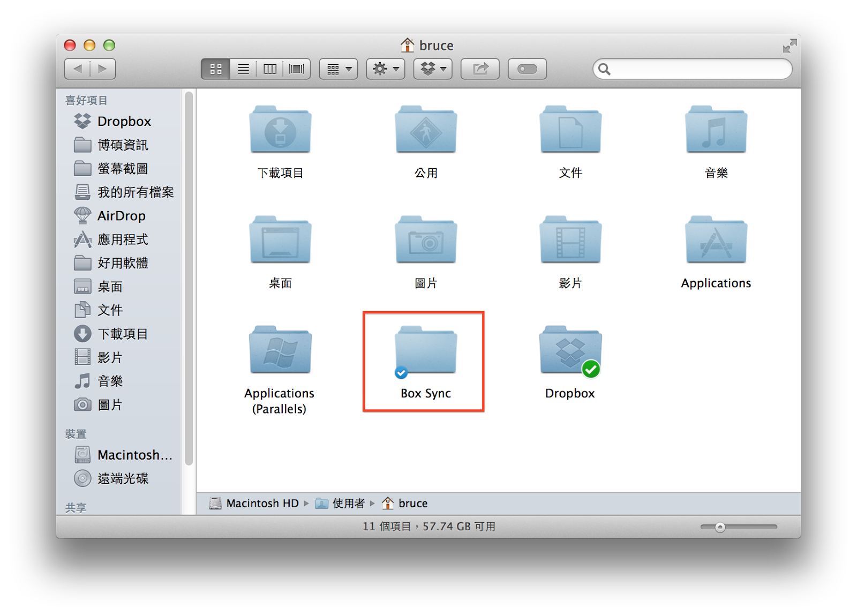
Task: Open the 下載項目 folder icon
Action: click(x=280, y=129)
